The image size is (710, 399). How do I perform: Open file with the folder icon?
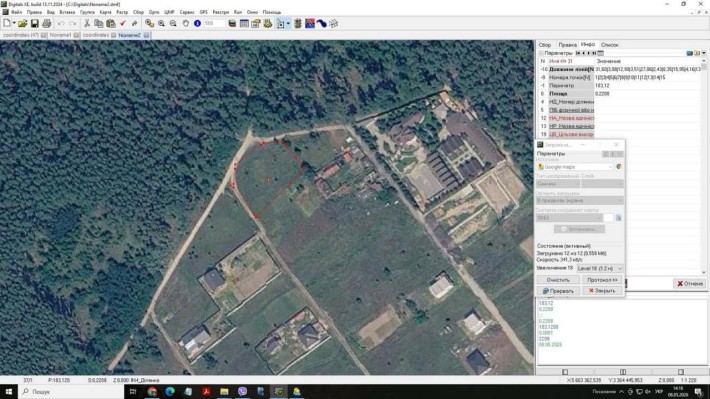coord(22,24)
